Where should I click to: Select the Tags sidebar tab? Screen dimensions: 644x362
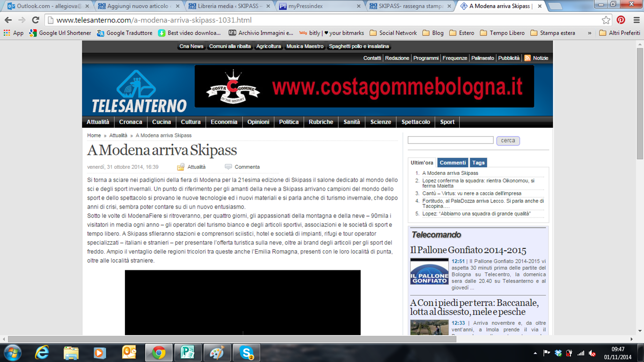click(478, 163)
